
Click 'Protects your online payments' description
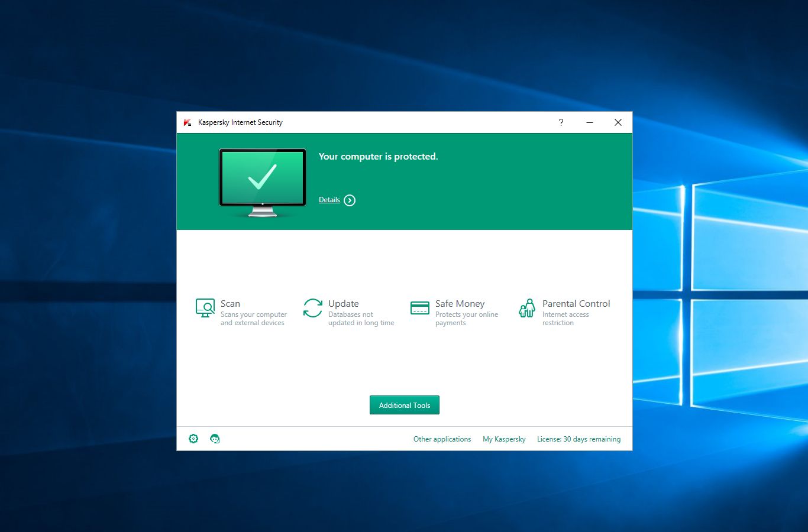tap(467, 319)
